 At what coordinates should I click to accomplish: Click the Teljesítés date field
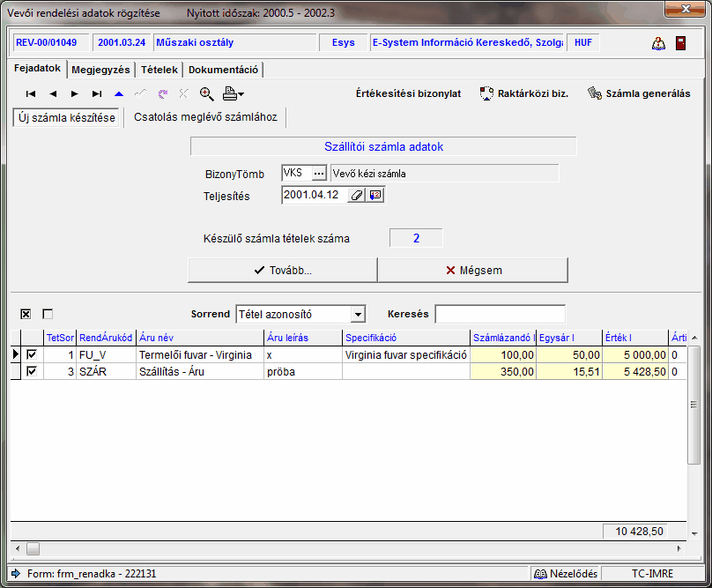pyautogui.click(x=315, y=195)
